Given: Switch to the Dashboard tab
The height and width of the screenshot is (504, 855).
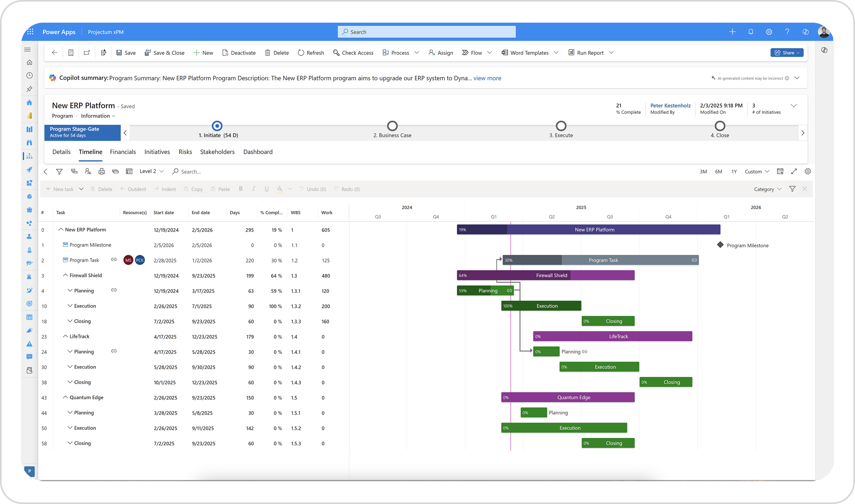Looking at the screenshot, I should coord(258,152).
